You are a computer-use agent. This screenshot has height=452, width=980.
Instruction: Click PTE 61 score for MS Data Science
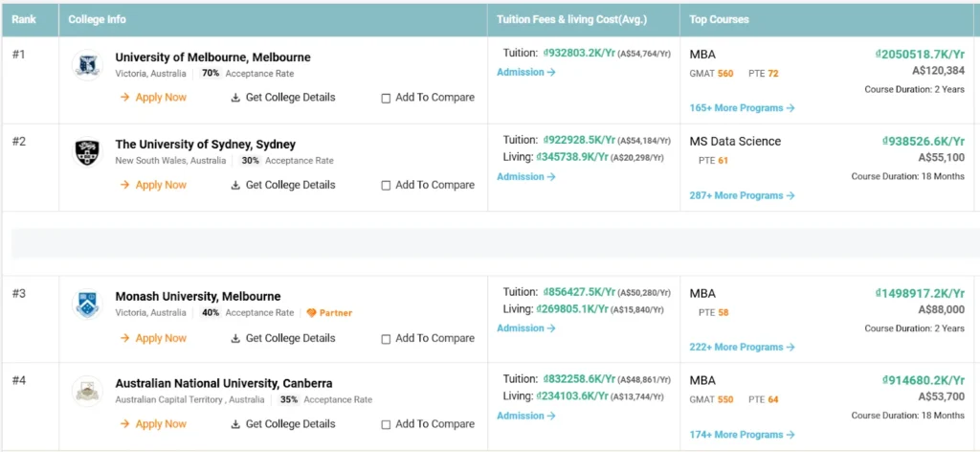point(713,161)
